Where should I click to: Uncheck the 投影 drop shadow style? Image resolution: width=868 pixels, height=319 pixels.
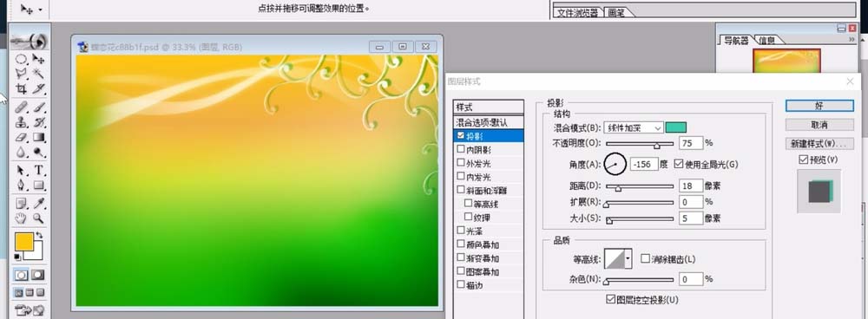click(x=461, y=135)
